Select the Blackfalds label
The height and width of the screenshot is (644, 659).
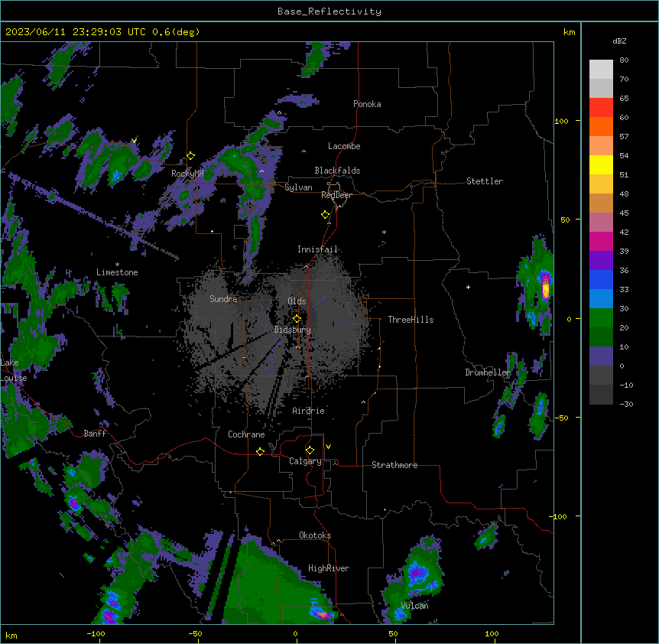(337, 171)
